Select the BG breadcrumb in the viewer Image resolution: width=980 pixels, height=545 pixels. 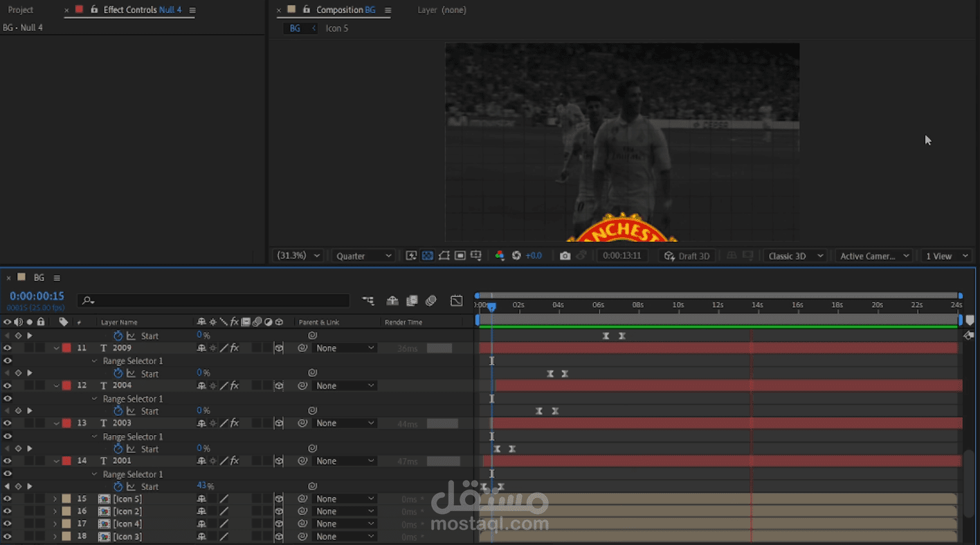click(295, 28)
